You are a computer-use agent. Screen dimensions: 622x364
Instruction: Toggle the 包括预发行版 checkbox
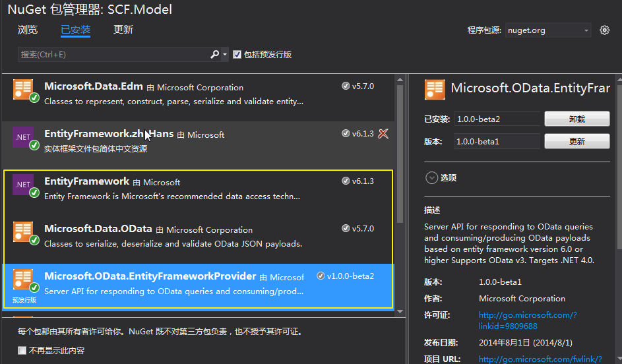(237, 55)
